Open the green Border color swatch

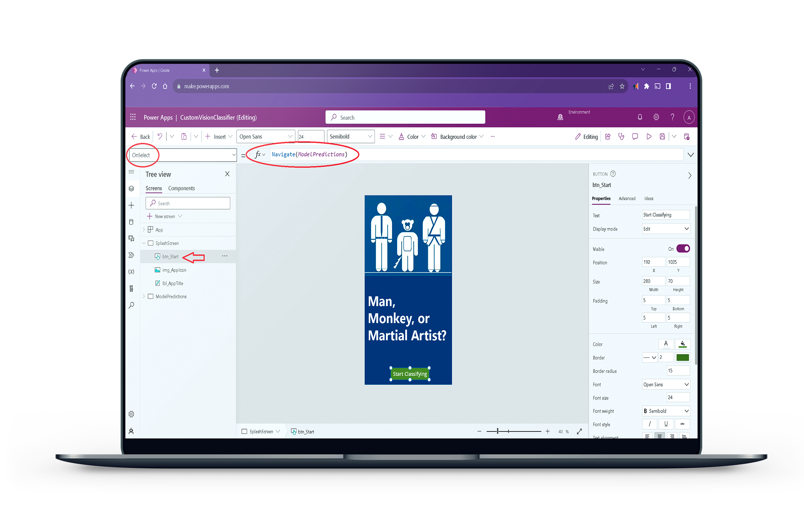coord(683,357)
